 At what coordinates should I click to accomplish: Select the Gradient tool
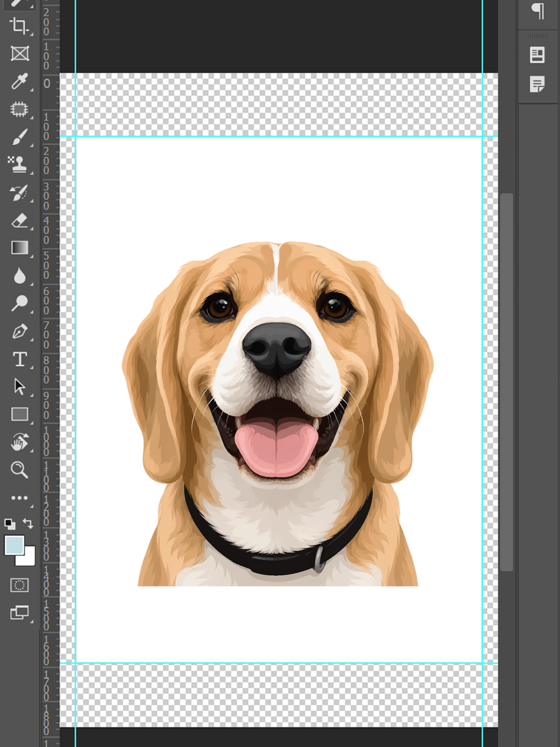(x=20, y=247)
